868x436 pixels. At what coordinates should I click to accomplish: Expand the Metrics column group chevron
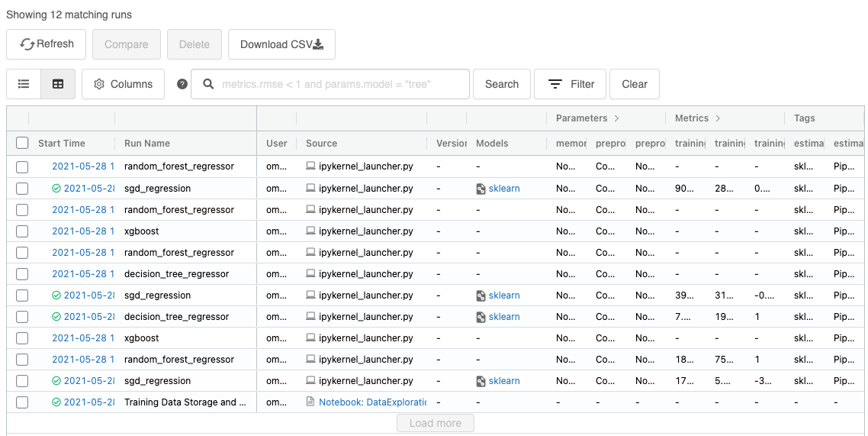click(718, 118)
